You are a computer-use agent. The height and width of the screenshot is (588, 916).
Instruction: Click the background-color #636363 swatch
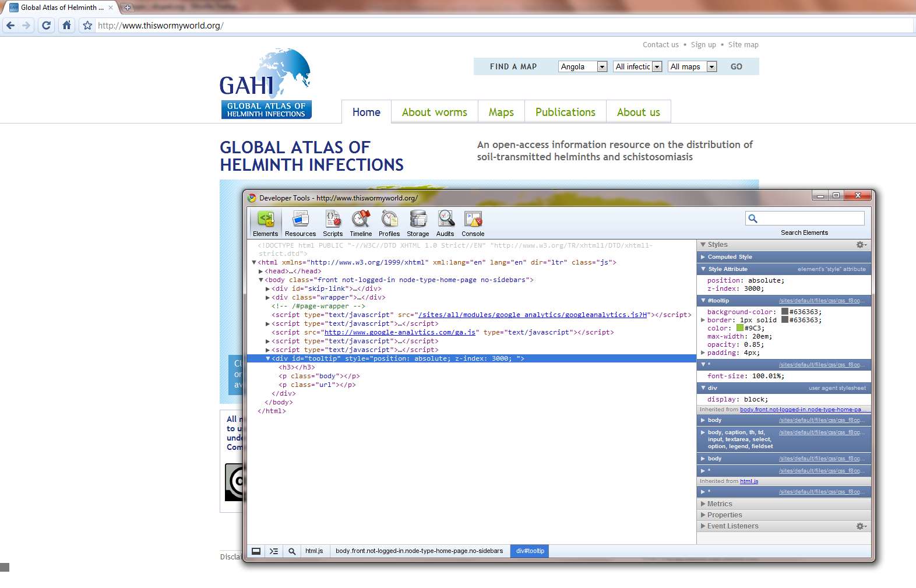(785, 312)
